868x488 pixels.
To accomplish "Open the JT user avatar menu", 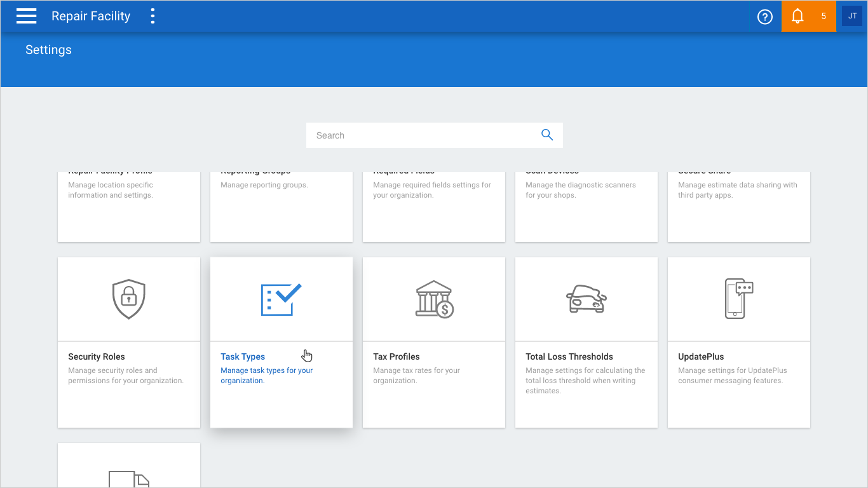I will [852, 16].
